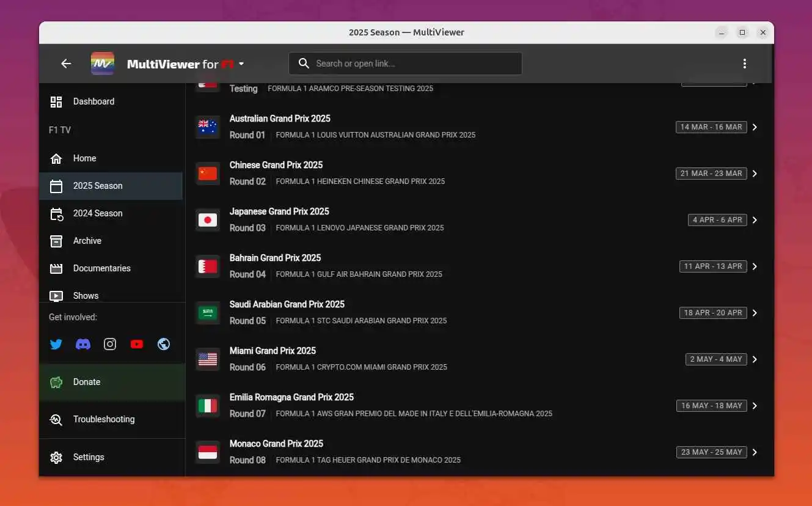Click the Shows play-screen icon
Viewport: 812px width, 506px height.
click(56, 296)
